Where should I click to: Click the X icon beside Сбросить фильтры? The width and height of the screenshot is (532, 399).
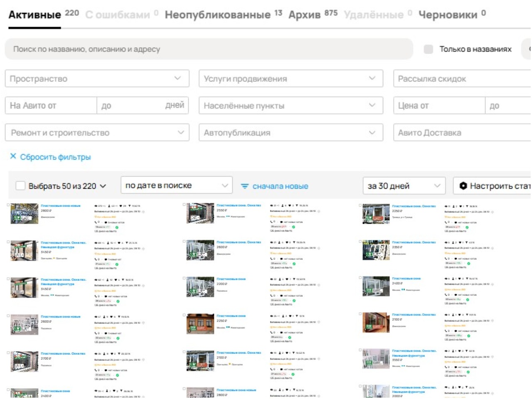(13, 156)
